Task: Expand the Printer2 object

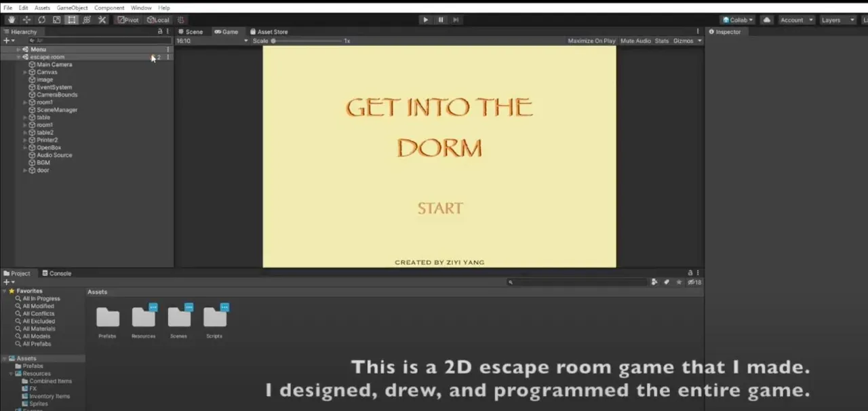Action: pos(25,140)
